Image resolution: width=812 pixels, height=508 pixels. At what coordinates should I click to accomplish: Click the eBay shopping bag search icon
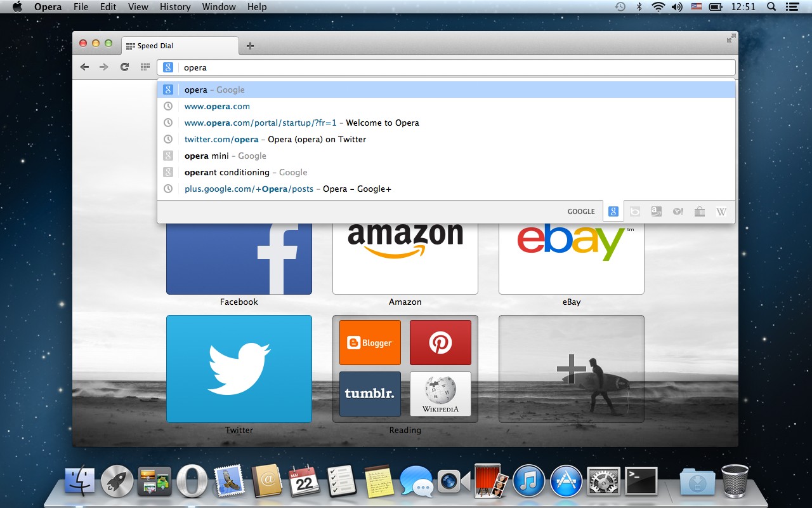[699, 211]
